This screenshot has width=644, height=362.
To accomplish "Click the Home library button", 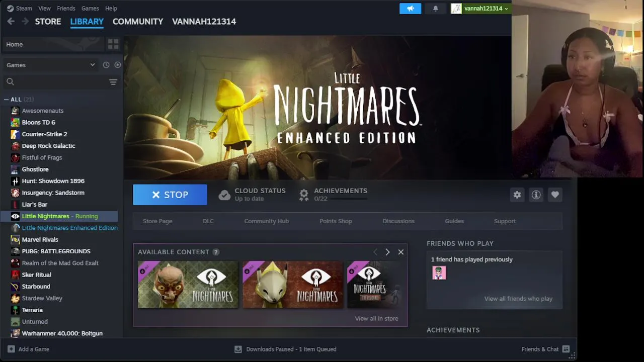I will [x=52, y=44].
